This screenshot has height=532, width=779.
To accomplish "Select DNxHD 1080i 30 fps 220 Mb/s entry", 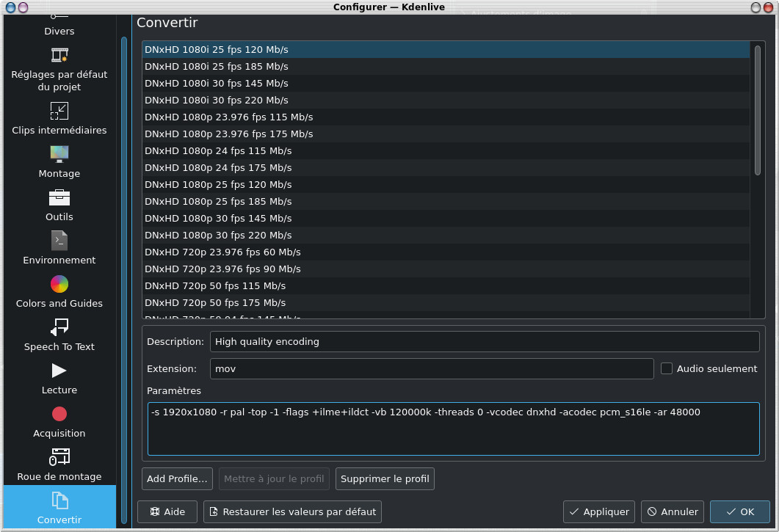I will 217,100.
